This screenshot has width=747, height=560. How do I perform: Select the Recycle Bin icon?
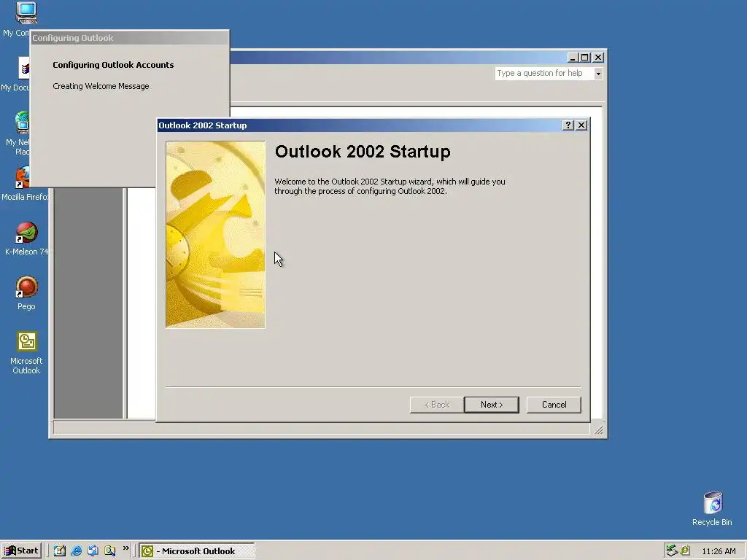coord(712,508)
